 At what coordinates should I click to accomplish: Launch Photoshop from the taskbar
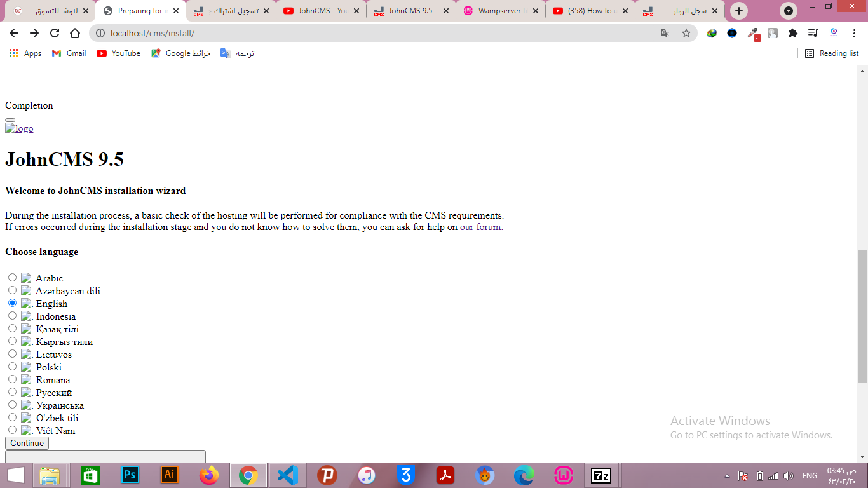(x=130, y=475)
